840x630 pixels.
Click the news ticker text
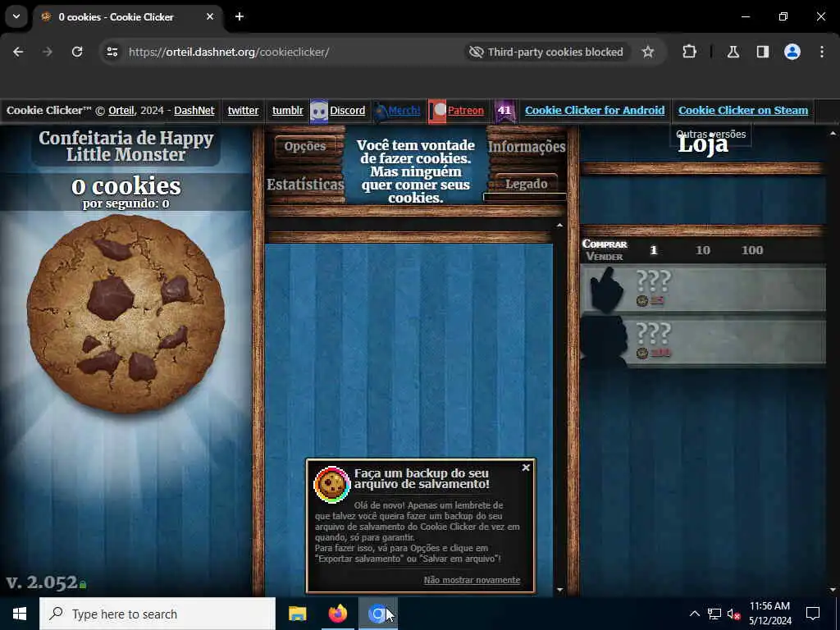pyautogui.click(x=416, y=171)
